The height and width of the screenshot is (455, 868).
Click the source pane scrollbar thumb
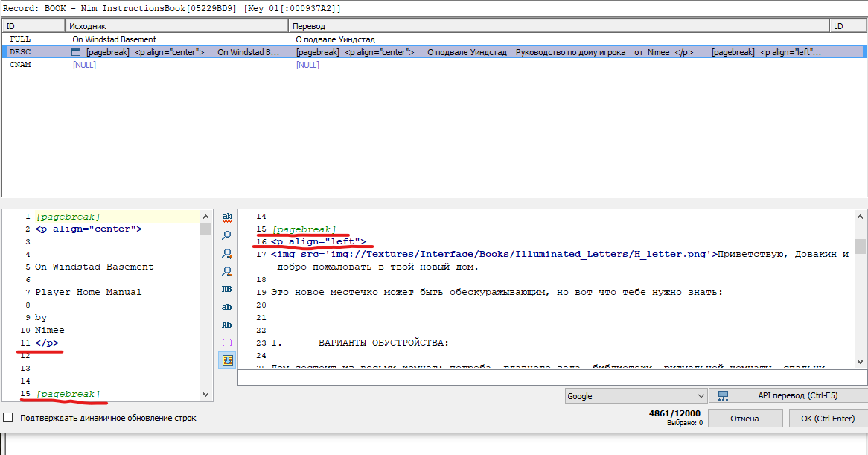(x=206, y=229)
